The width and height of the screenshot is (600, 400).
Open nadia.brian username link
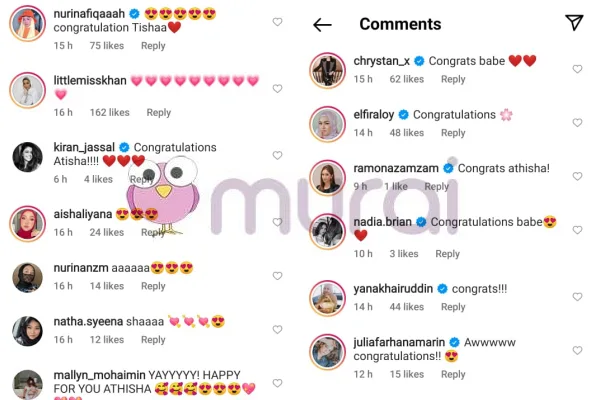point(382,222)
